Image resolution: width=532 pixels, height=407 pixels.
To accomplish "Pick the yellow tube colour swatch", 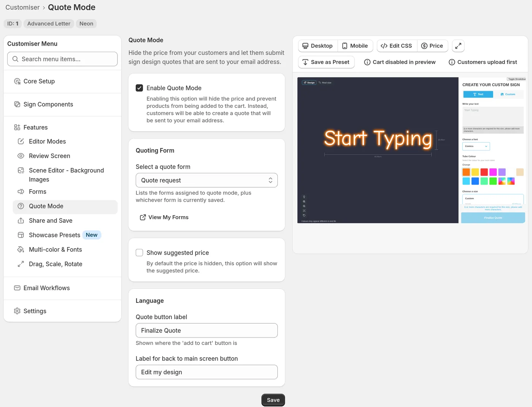I will tap(475, 172).
